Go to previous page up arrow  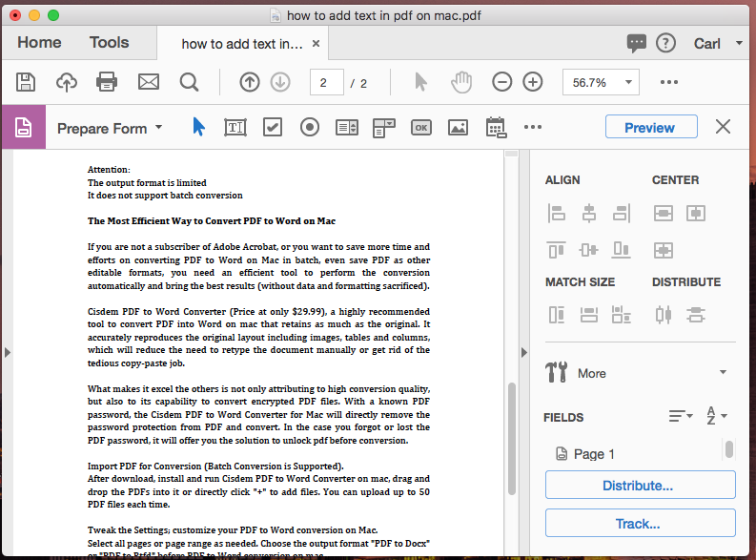249,82
